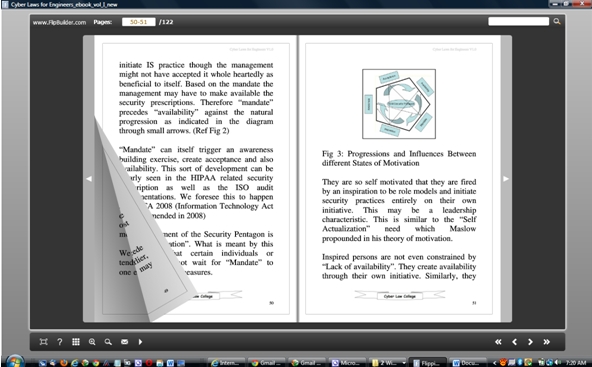Jump to the first page

[498, 342]
